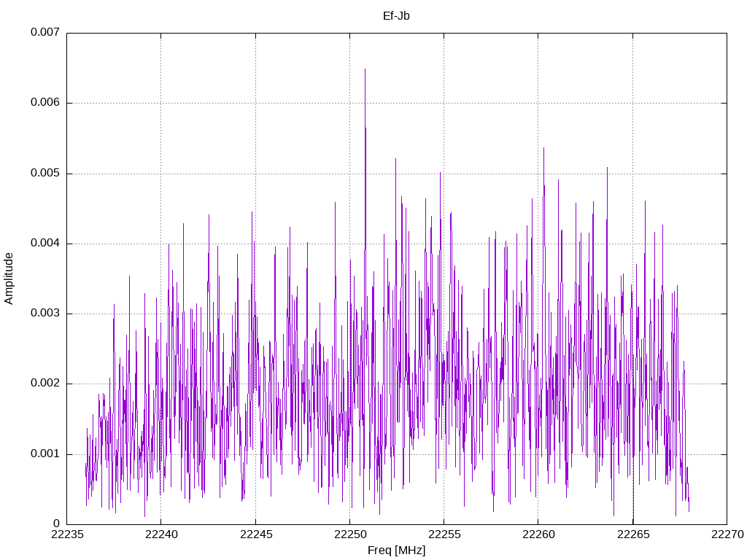The width and height of the screenshot is (747, 560).
Task: Click the x-axis value 22245
Action: tap(256, 534)
